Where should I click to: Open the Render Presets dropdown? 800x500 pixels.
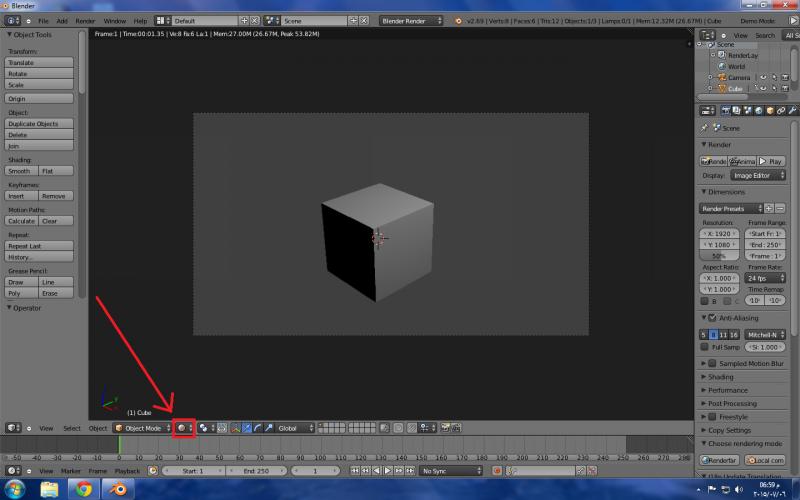tap(731, 209)
